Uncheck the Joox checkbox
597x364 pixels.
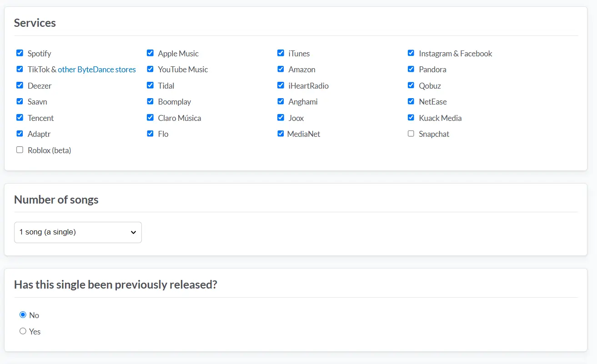(x=281, y=118)
